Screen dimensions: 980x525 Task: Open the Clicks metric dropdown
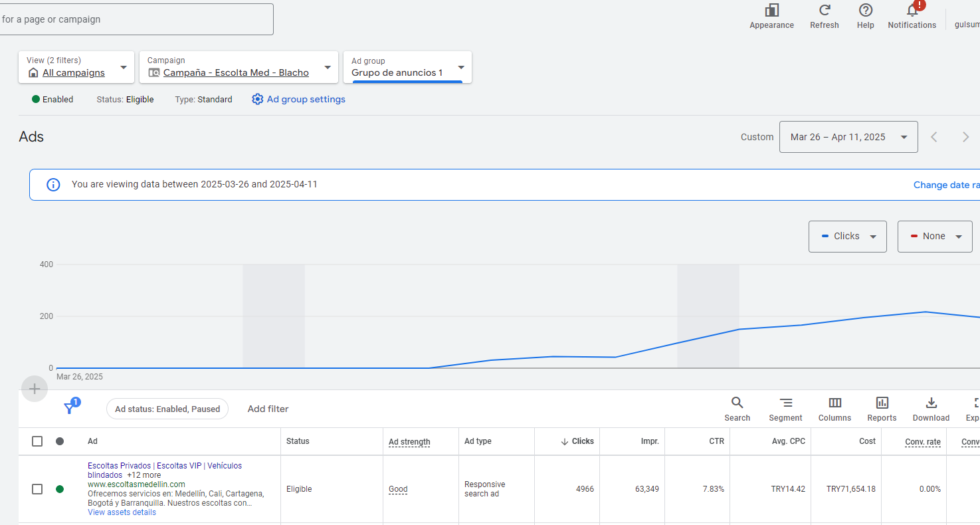[x=847, y=237]
